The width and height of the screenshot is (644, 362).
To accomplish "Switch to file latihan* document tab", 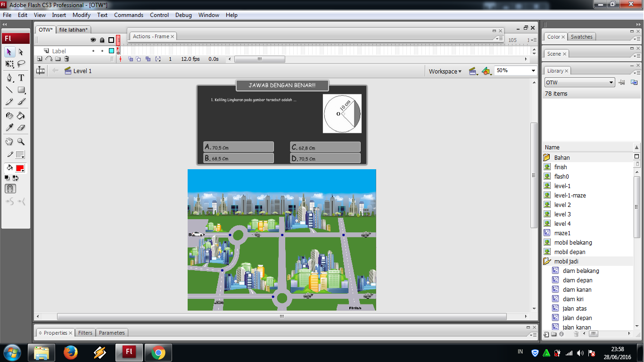I will point(73,30).
